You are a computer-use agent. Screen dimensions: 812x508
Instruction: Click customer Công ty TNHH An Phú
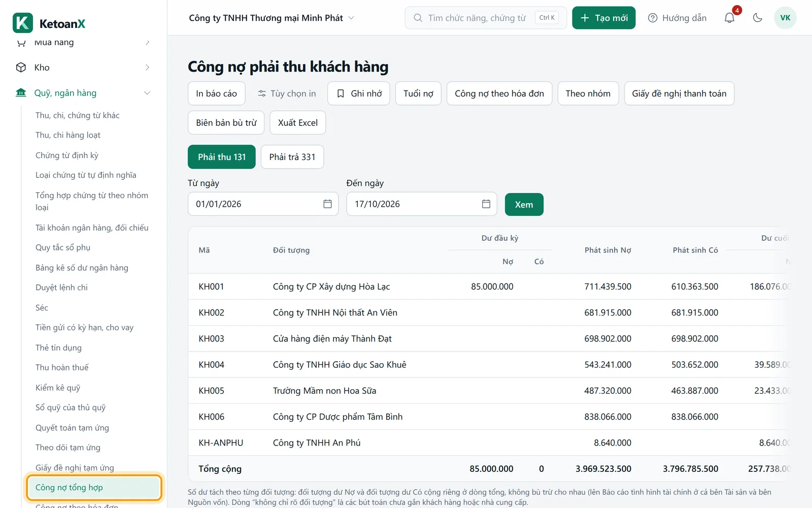tap(317, 442)
